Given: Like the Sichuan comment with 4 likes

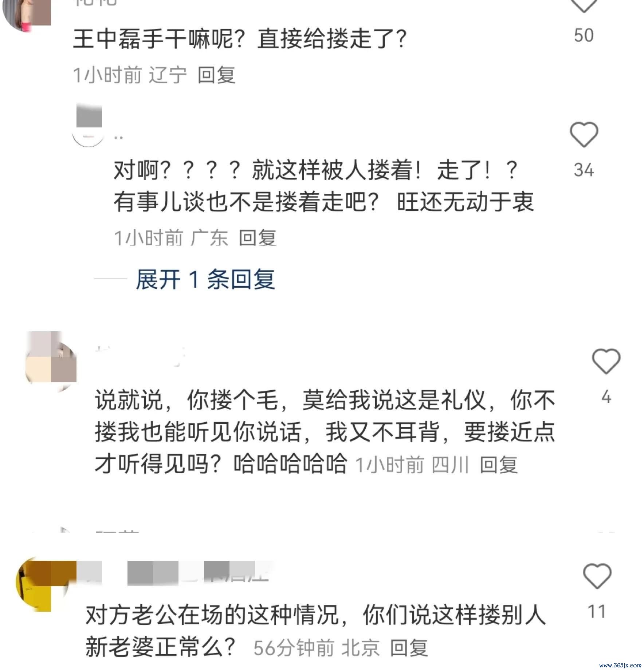Looking at the screenshot, I should tap(606, 361).
